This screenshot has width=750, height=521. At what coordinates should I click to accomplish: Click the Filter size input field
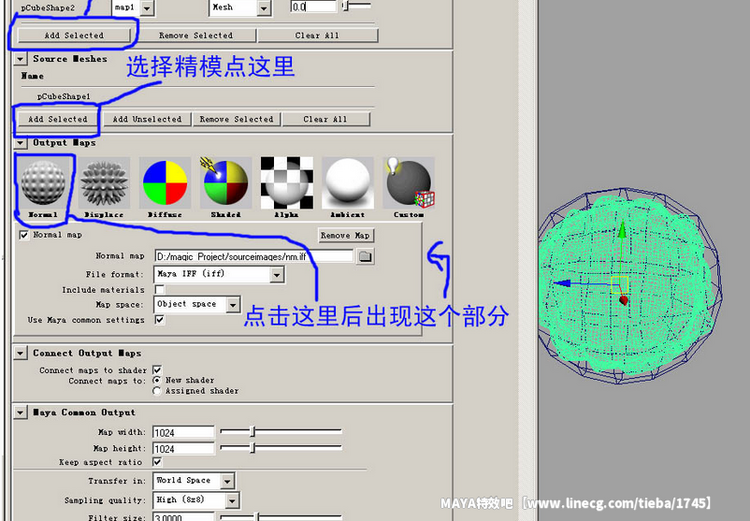pos(183,517)
